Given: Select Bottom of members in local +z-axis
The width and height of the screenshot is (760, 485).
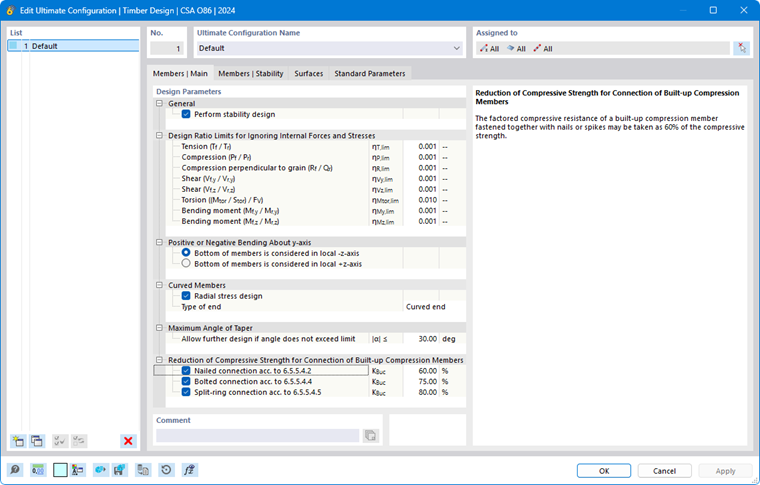Looking at the screenshot, I should coord(186,264).
